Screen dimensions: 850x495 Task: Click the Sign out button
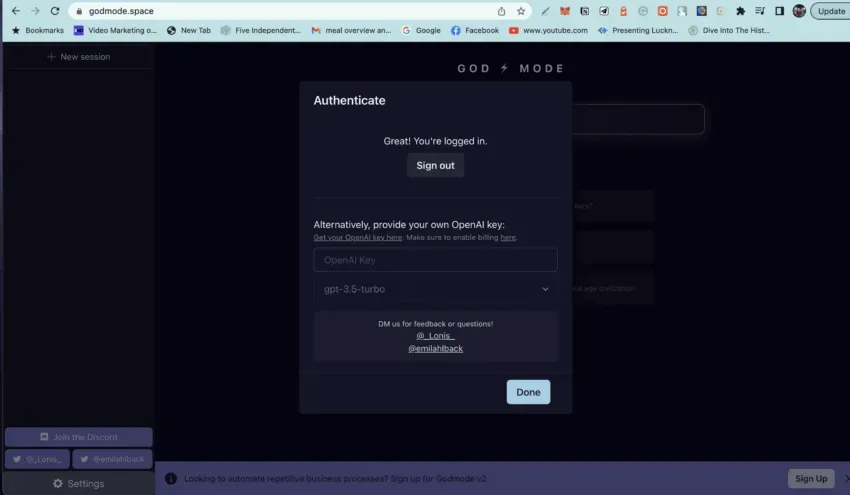point(435,165)
